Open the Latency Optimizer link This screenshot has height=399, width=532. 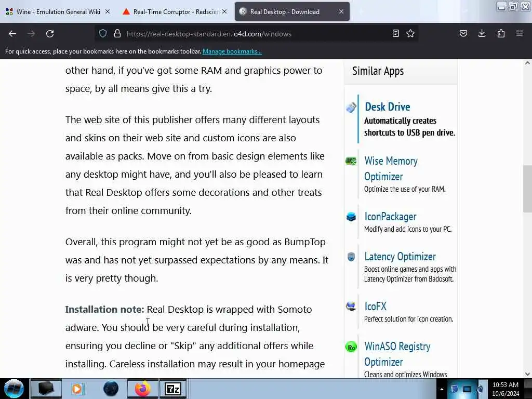[x=400, y=257]
